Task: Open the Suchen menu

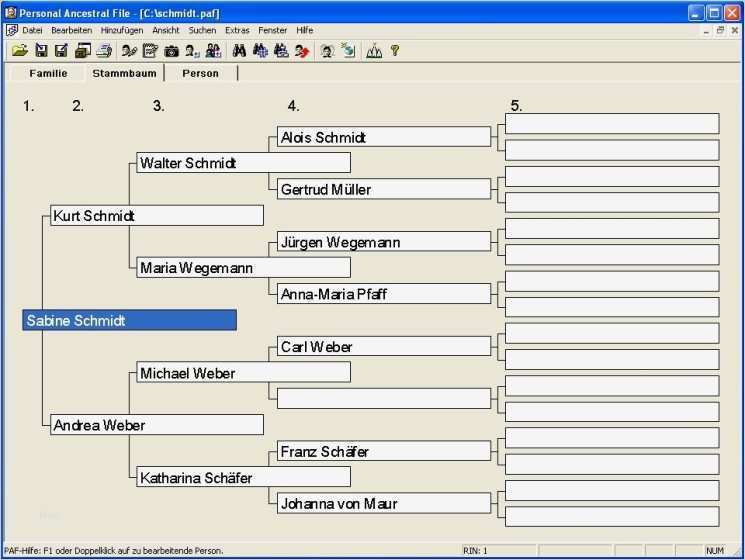Action: [x=202, y=30]
